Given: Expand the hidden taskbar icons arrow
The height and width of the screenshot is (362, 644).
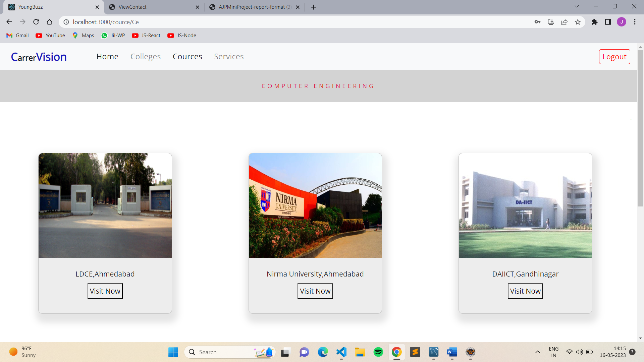Looking at the screenshot, I should (538, 352).
